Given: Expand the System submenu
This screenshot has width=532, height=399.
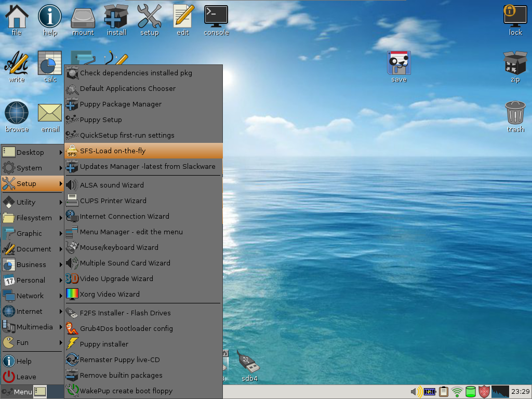Looking at the screenshot, I should pos(33,168).
